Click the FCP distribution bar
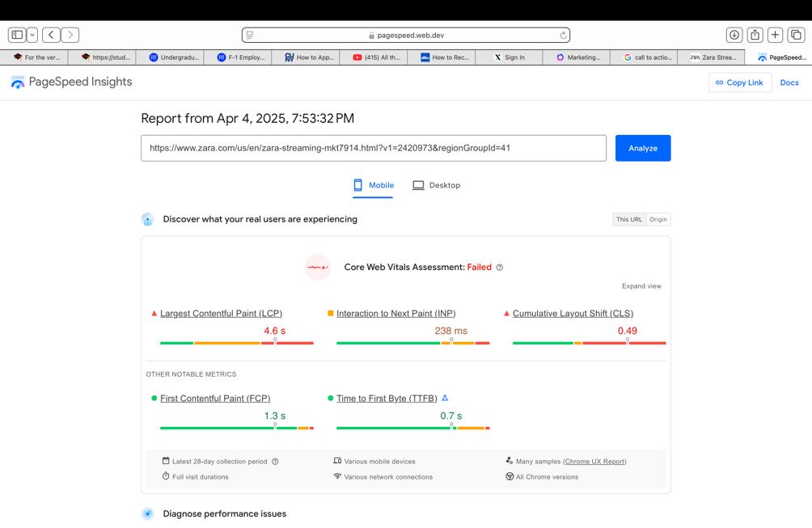 pos(237,428)
